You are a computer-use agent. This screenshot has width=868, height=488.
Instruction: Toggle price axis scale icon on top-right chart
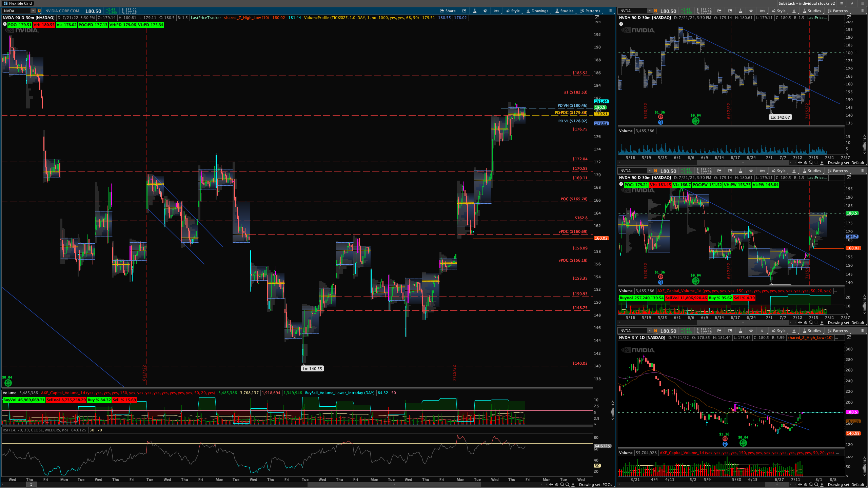[x=849, y=18]
